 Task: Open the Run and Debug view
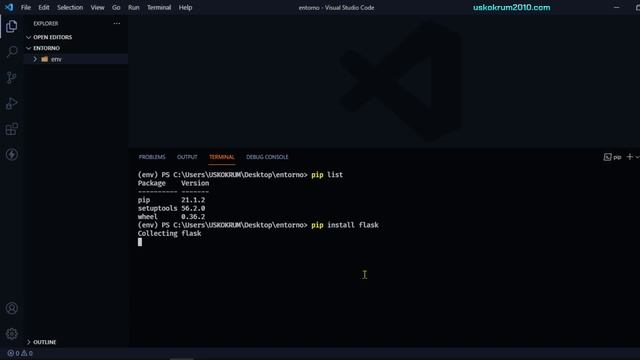click(x=11, y=103)
